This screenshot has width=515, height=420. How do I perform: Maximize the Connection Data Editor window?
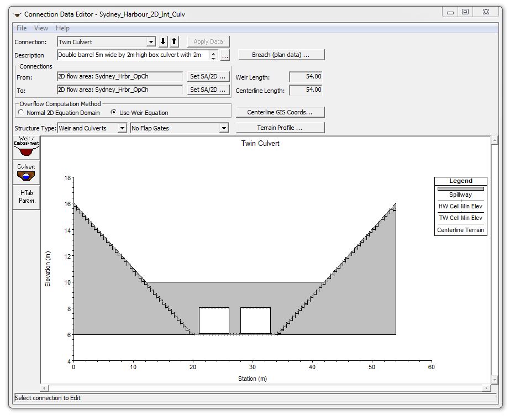(465, 12)
